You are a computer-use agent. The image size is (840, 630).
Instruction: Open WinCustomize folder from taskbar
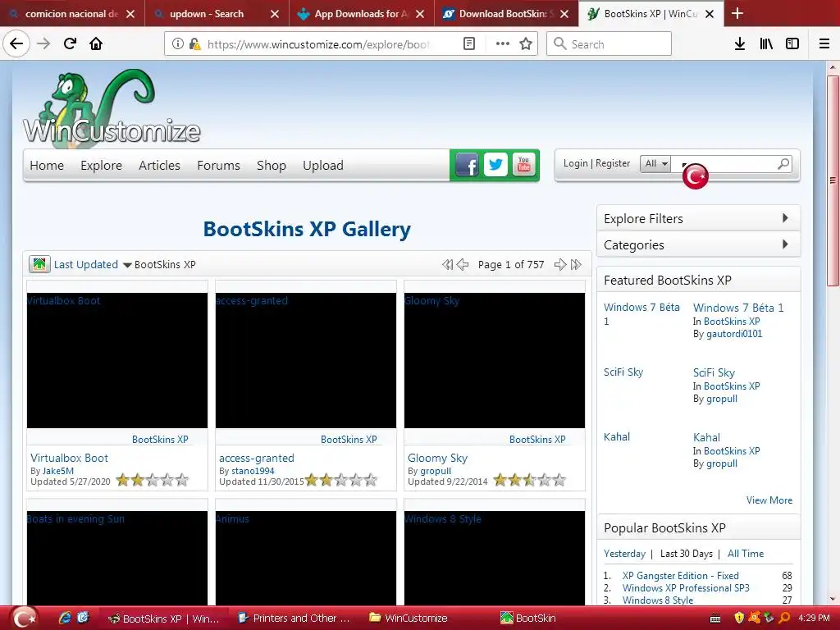coord(409,619)
